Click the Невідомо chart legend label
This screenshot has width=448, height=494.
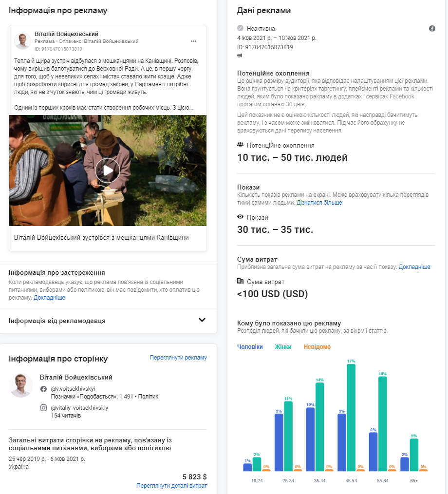pos(317,347)
